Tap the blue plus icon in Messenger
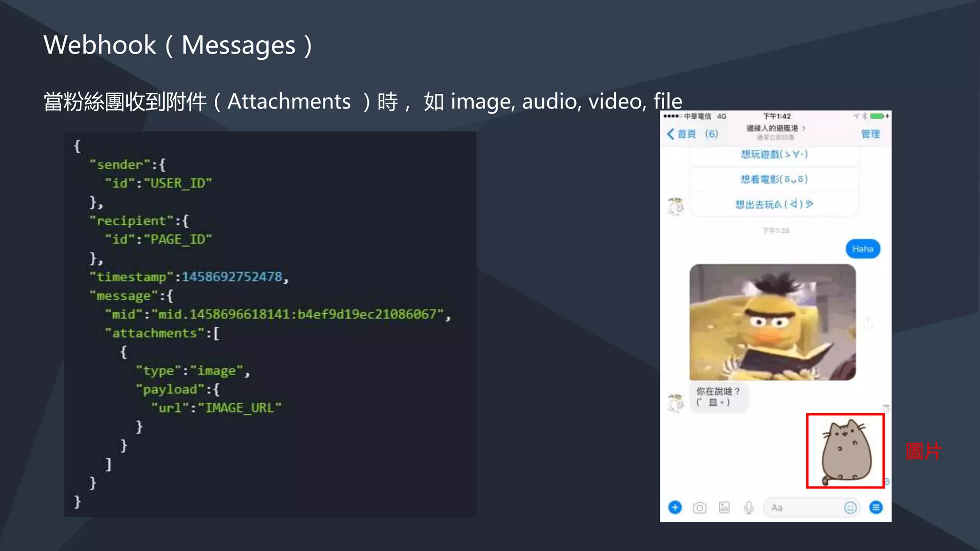 675,507
